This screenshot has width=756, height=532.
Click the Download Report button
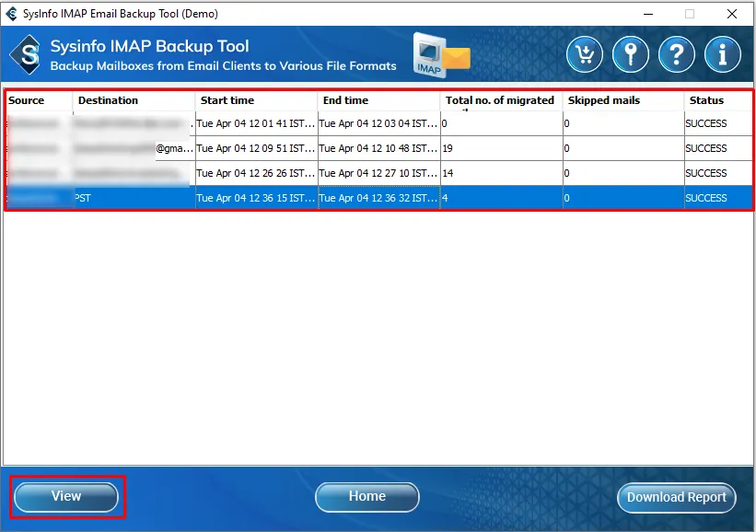point(676,497)
